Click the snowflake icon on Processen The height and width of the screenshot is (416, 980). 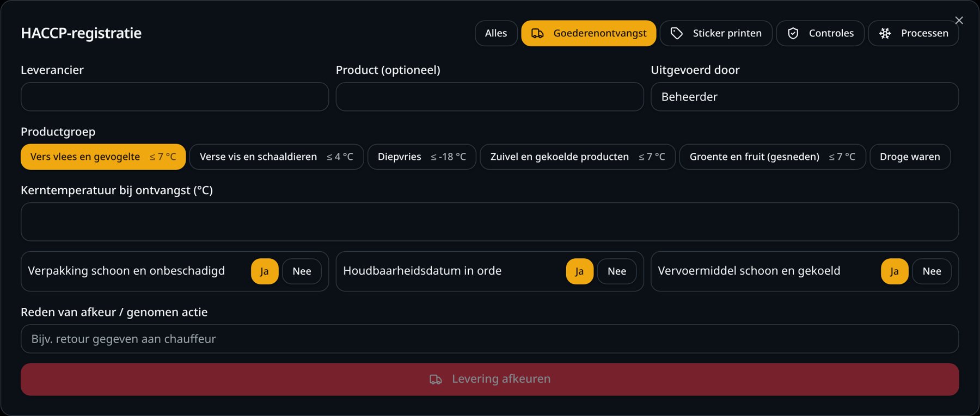pyautogui.click(x=885, y=34)
